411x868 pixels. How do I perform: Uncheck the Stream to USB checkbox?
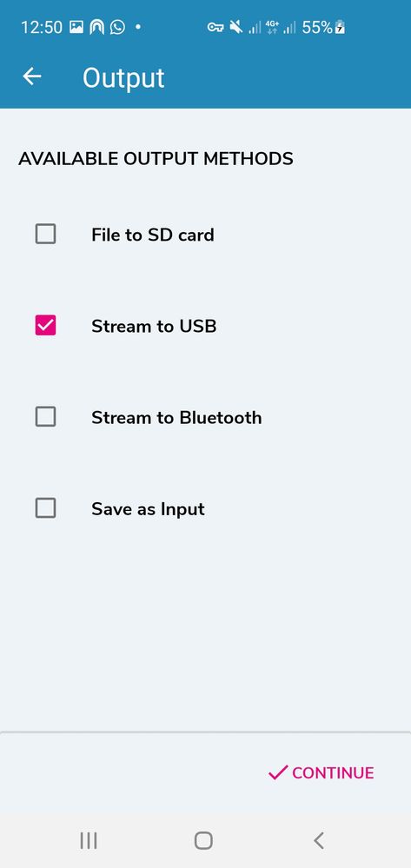click(x=45, y=325)
